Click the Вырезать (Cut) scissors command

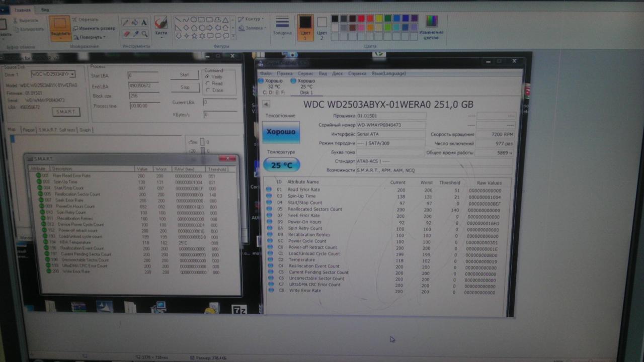(x=26, y=21)
